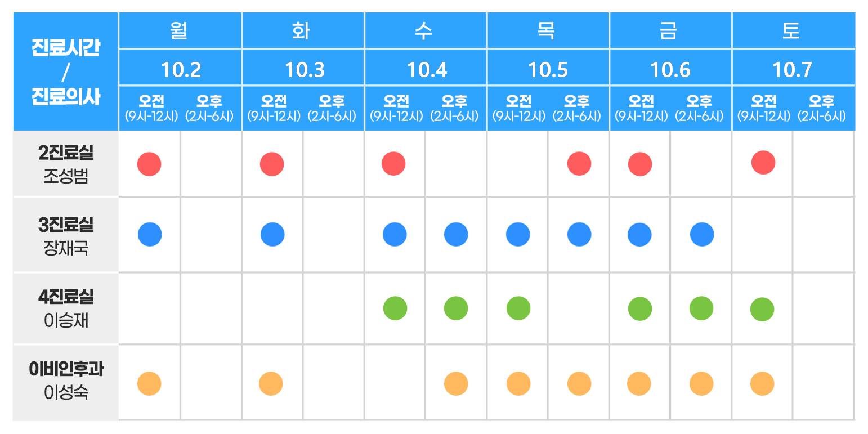Pick 이성숙 orange dot on Wednesday afternoon
The width and height of the screenshot is (868, 434).
(x=456, y=384)
